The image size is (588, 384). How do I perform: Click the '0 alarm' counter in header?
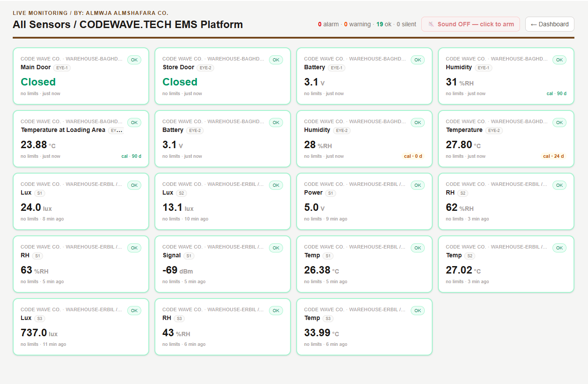pyautogui.click(x=328, y=25)
